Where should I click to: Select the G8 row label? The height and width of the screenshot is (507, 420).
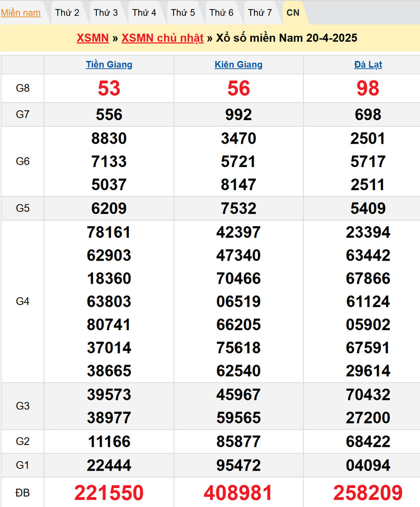tap(23, 88)
